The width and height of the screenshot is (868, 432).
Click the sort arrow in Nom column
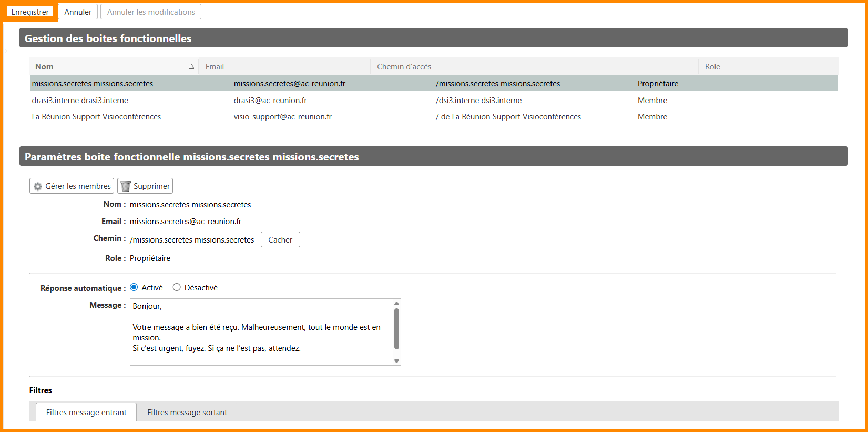(x=191, y=67)
